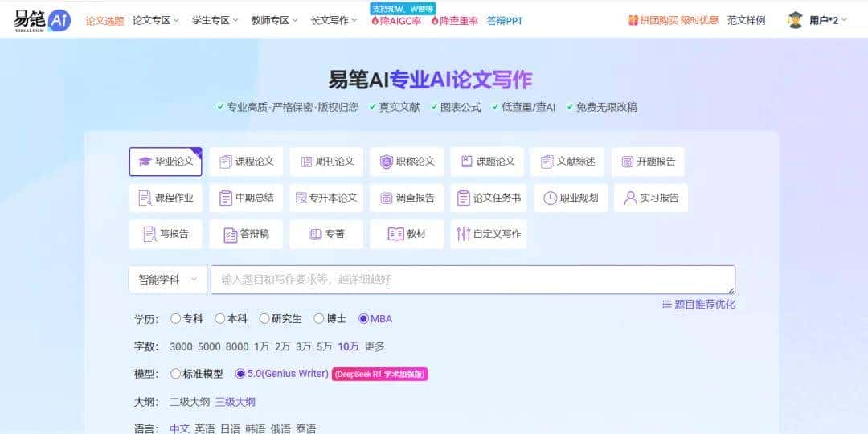Select the 职称论文 shield icon
Viewport: 868px width, 434px height.
click(x=386, y=162)
